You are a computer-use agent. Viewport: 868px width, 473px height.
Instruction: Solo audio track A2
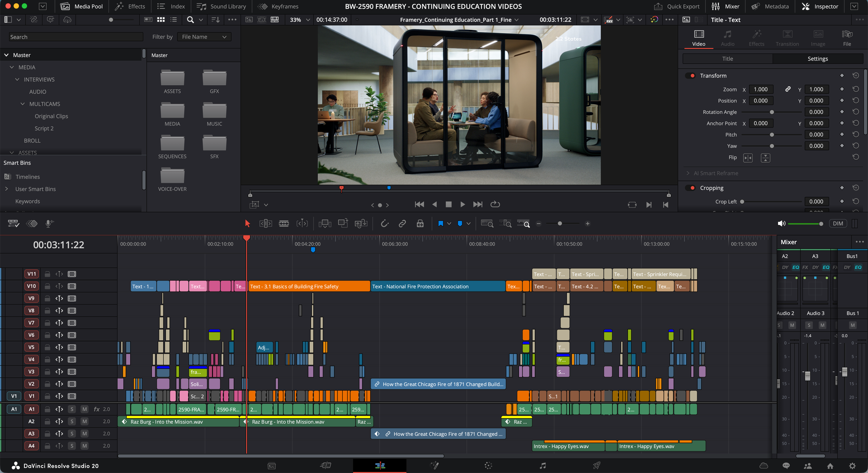72,421
